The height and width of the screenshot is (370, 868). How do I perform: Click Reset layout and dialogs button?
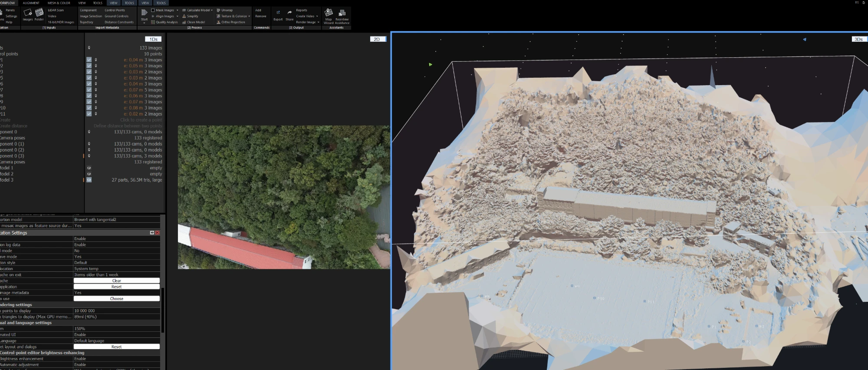click(x=117, y=347)
